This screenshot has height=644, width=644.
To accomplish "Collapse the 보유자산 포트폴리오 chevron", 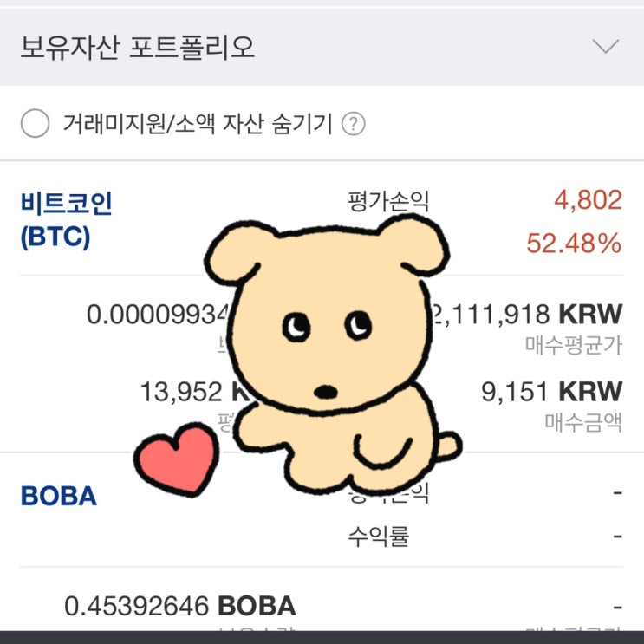I will (x=605, y=47).
